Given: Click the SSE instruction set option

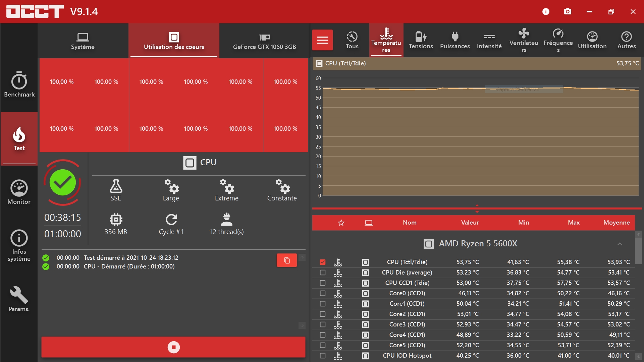Looking at the screenshot, I should point(116,190).
